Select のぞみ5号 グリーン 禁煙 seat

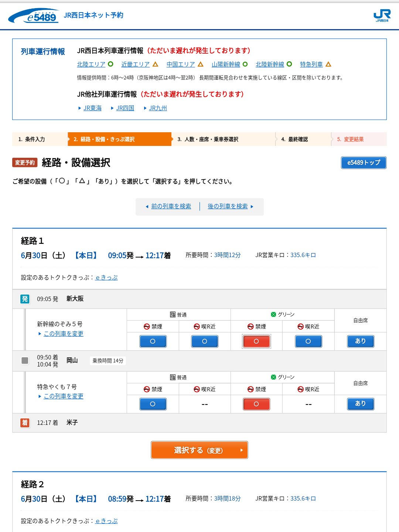[x=256, y=341]
